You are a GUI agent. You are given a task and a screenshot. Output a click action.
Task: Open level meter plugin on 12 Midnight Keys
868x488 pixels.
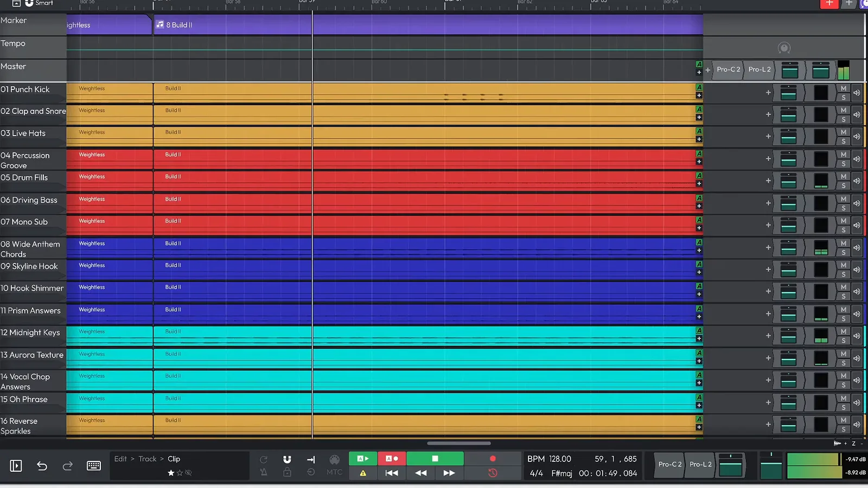821,336
